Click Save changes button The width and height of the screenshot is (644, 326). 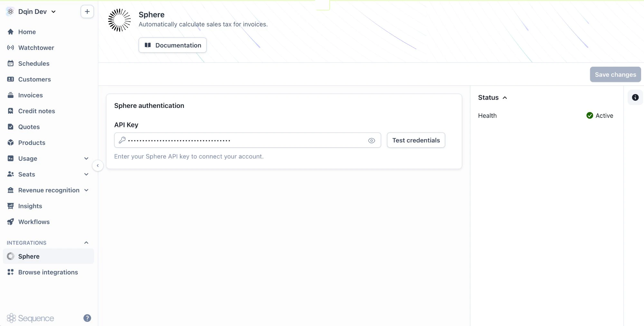point(615,74)
